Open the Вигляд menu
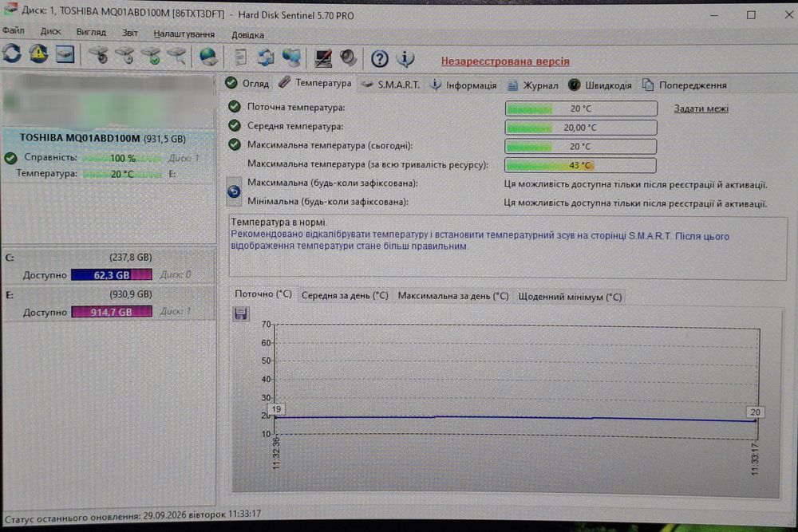 [x=91, y=32]
